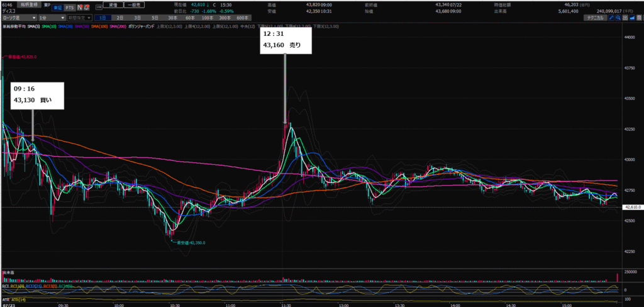Open the news N icon

[x=80, y=8]
